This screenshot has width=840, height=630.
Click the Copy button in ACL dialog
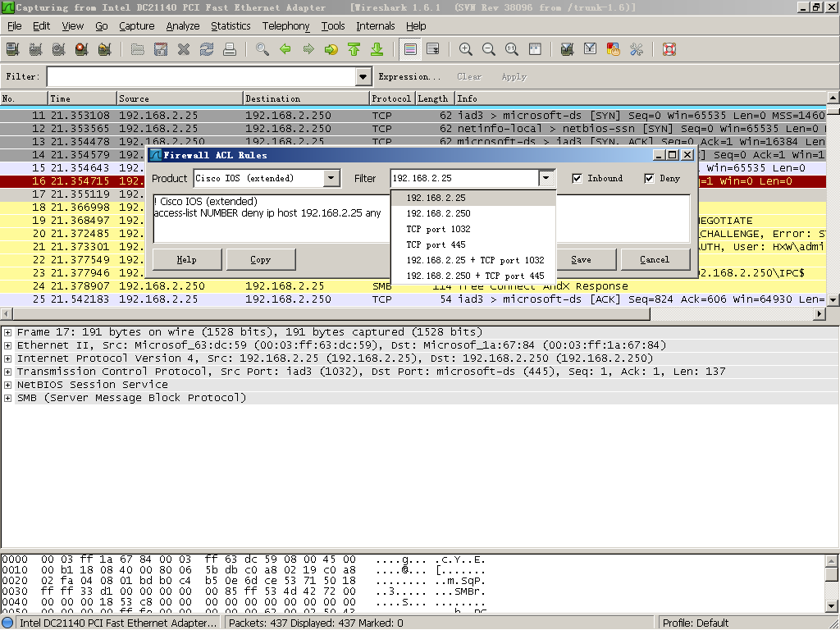point(260,259)
